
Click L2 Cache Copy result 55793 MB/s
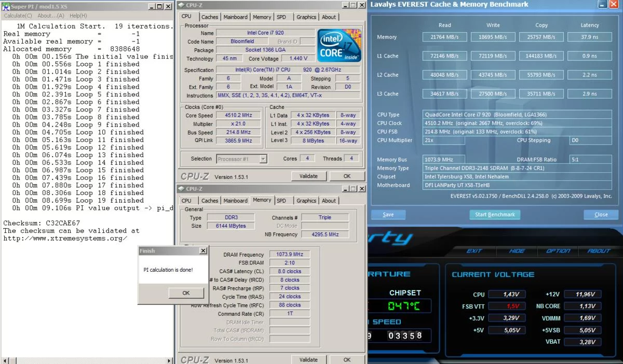pyautogui.click(x=541, y=75)
